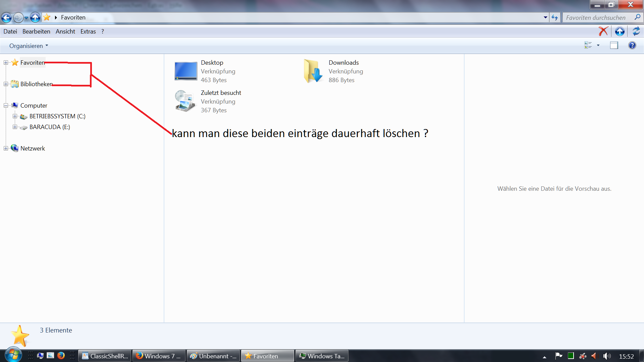Click the up folder navigation button
This screenshot has width=644, height=362.
tap(35, 17)
